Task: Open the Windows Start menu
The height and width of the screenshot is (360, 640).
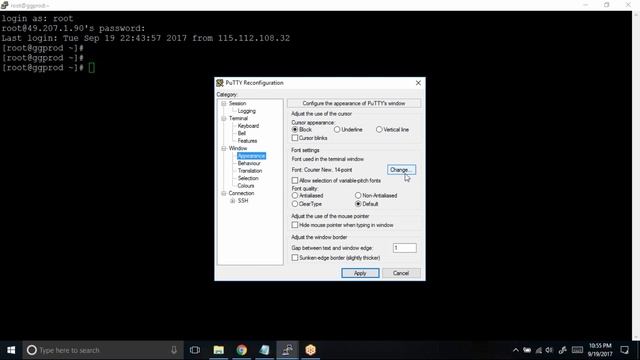Action: (x=11, y=350)
